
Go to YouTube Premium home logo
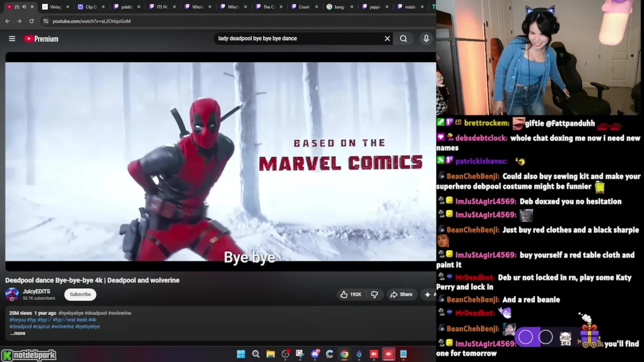click(41, 39)
